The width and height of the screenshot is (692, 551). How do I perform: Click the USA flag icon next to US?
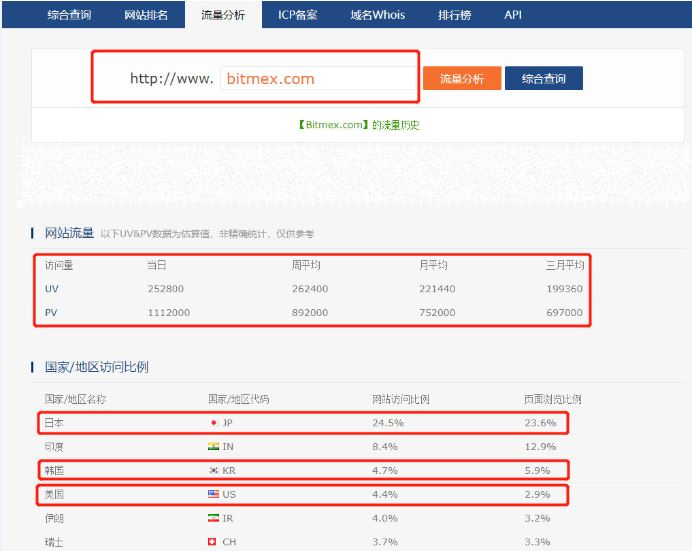coord(214,494)
